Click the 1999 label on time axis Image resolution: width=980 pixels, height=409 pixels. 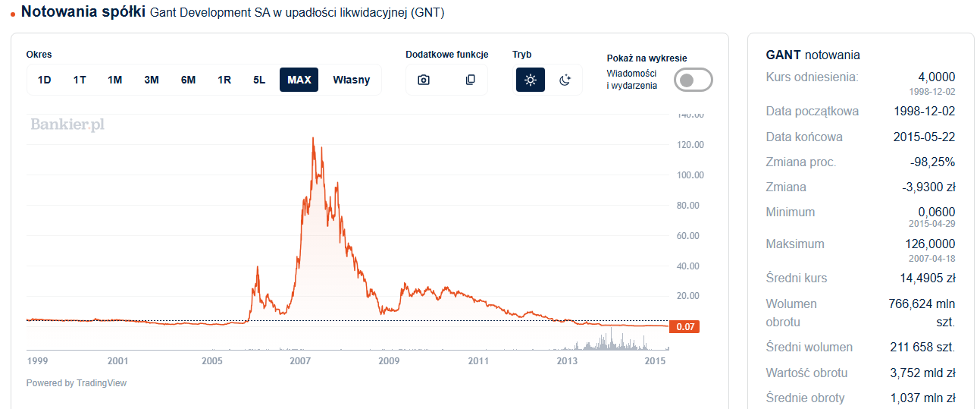(x=38, y=360)
